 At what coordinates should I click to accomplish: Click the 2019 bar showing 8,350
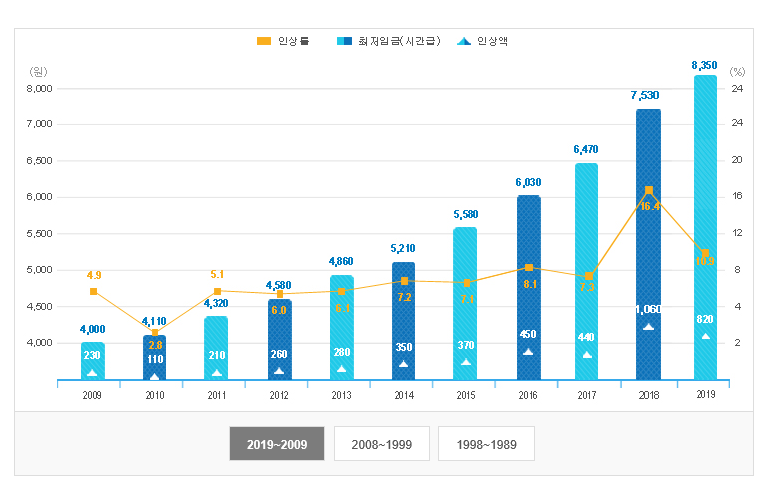click(x=705, y=200)
